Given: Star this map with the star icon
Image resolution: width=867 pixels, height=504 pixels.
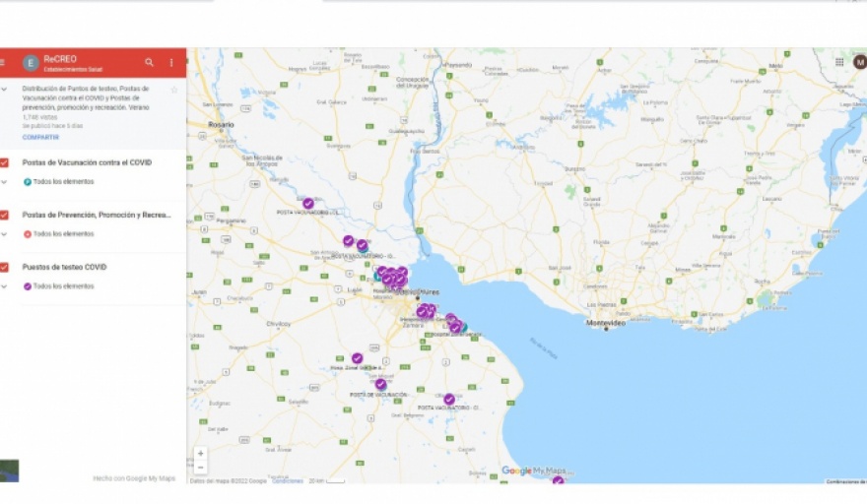Looking at the screenshot, I should click(x=174, y=90).
